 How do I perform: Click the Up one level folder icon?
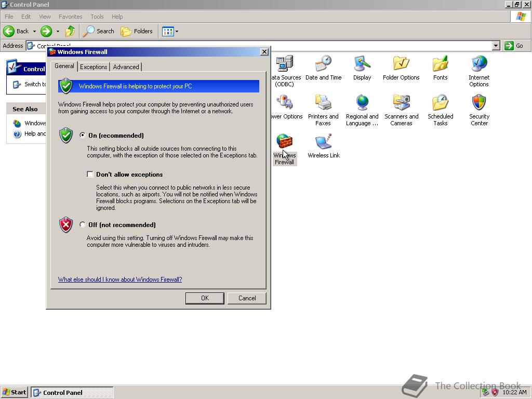(70, 31)
